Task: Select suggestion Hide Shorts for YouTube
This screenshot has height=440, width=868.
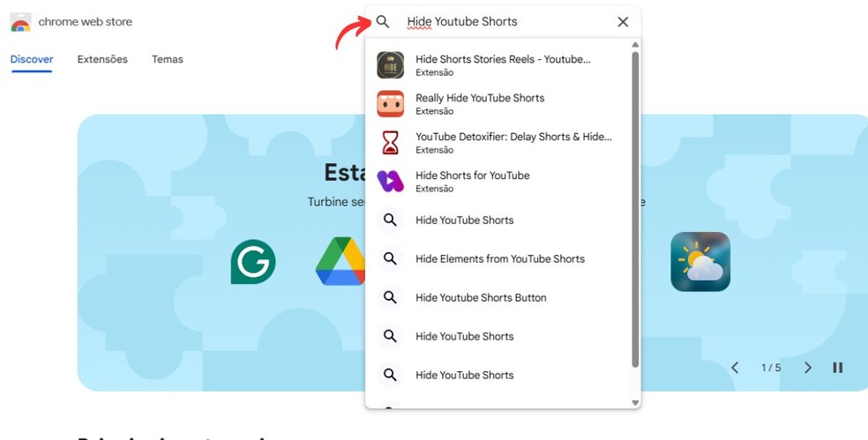Action: pos(498,182)
